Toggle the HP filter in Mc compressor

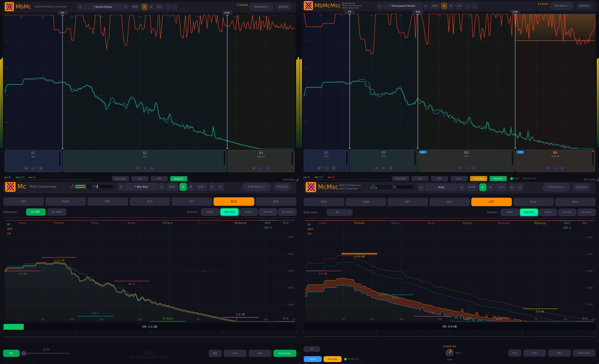pos(11,353)
